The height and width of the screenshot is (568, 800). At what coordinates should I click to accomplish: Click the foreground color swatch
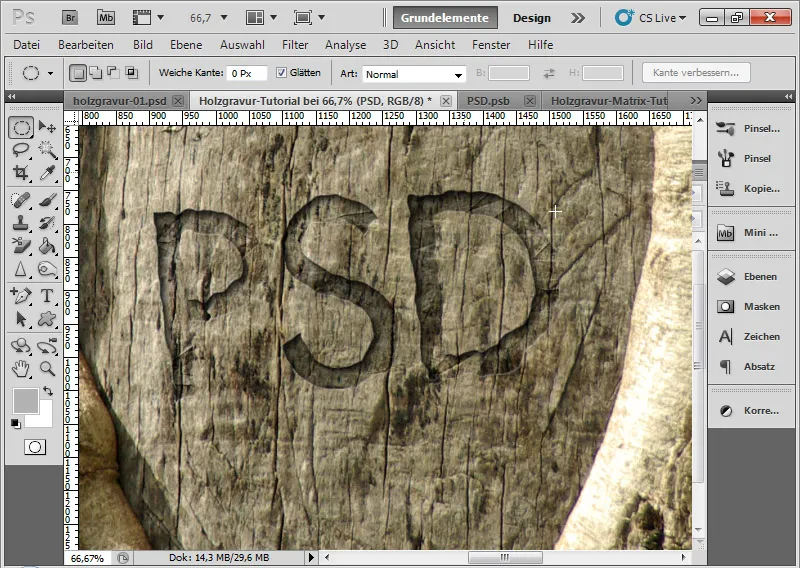(25, 401)
